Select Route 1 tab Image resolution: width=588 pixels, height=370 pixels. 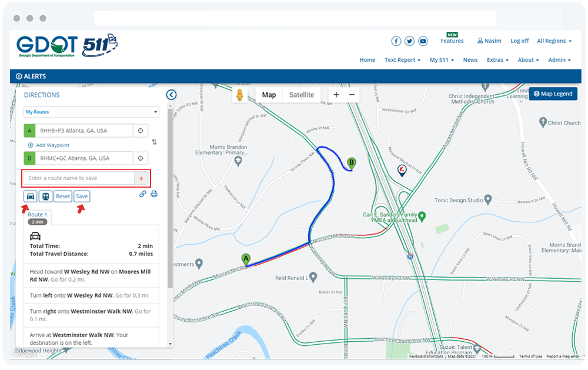point(38,218)
